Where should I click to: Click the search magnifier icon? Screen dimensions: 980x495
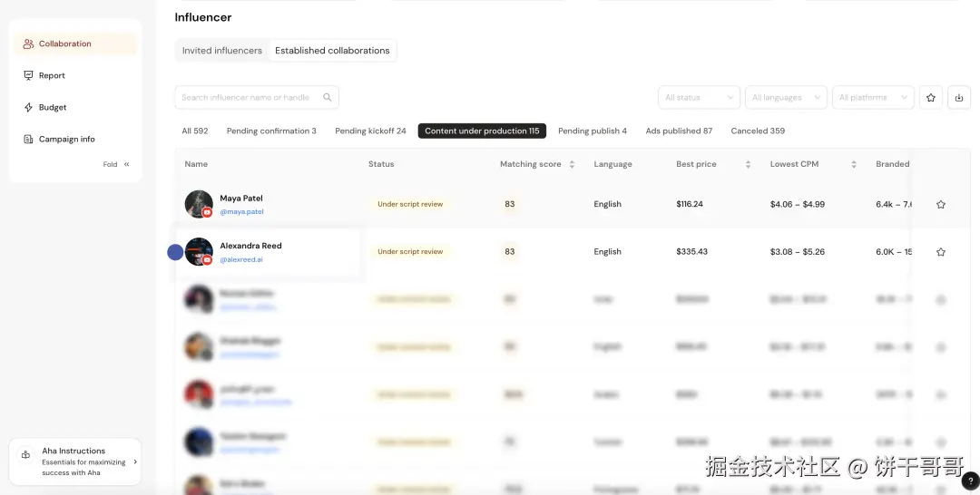click(327, 97)
